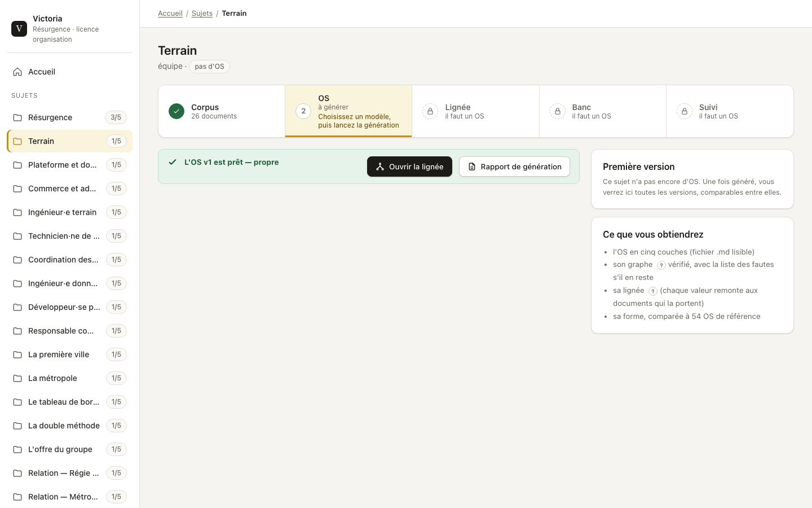Viewport: 812px width, 508px height.
Task: Open the Coordination des… subject
Action: click(69, 260)
